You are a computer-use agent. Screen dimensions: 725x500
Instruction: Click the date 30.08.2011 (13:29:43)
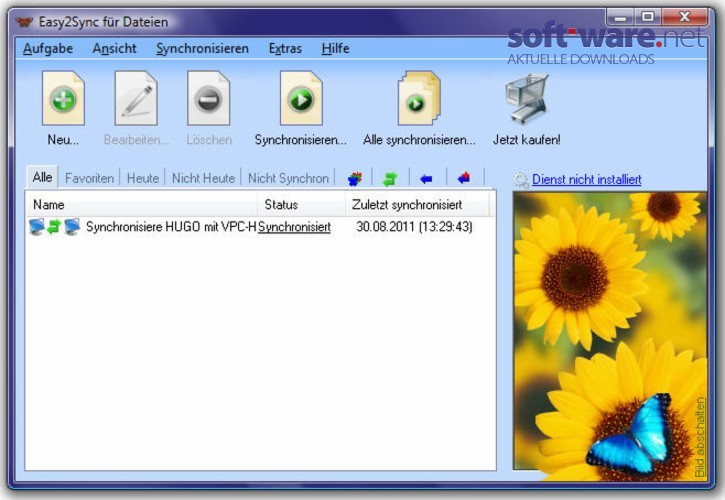(x=414, y=227)
